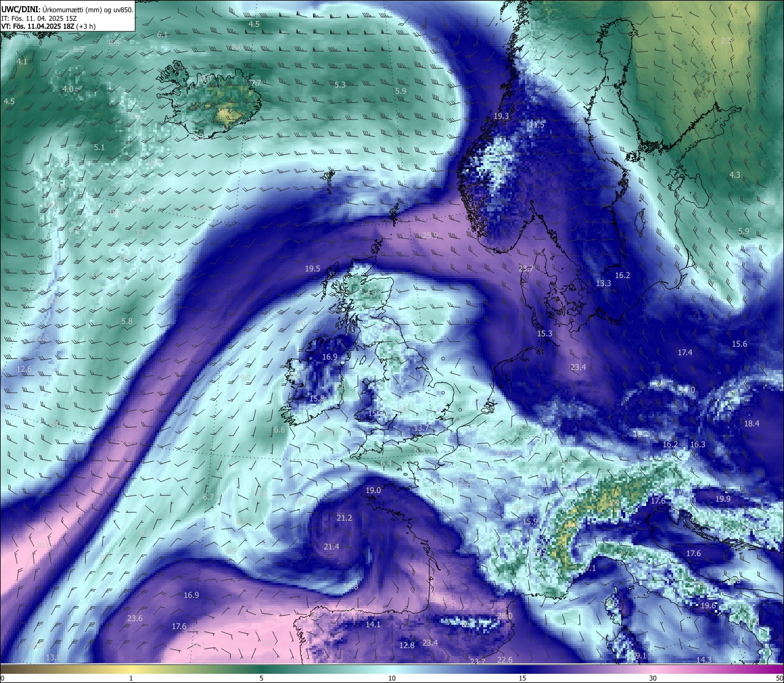Click the 21.4 value label
The image size is (784, 683).
pyautogui.click(x=331, y=546)
